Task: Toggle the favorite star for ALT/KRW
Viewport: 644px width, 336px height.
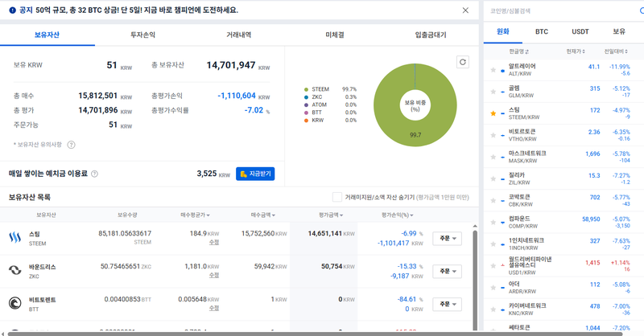Action: point(493,70)
